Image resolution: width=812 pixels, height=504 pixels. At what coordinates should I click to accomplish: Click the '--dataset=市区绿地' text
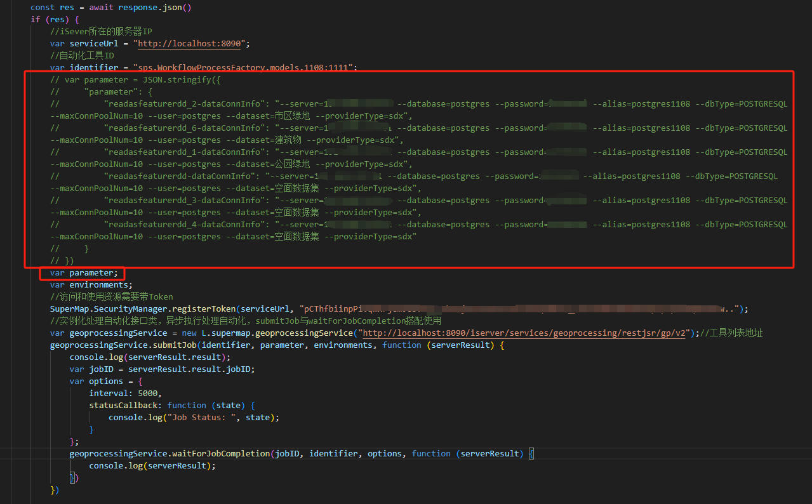pyautogui.click(x=268, y=116)
